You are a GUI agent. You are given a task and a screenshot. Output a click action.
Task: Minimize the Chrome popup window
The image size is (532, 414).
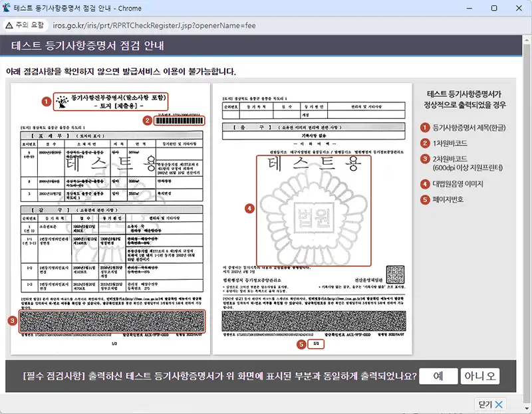point(469,8)
